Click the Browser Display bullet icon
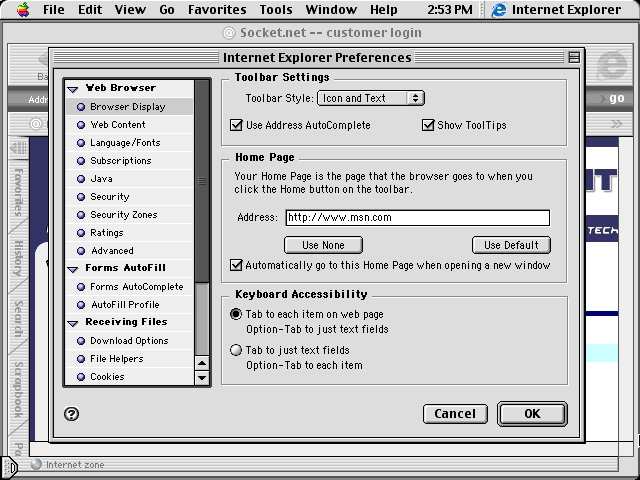This screenshot has height=480, width=640. coord(81,107)
